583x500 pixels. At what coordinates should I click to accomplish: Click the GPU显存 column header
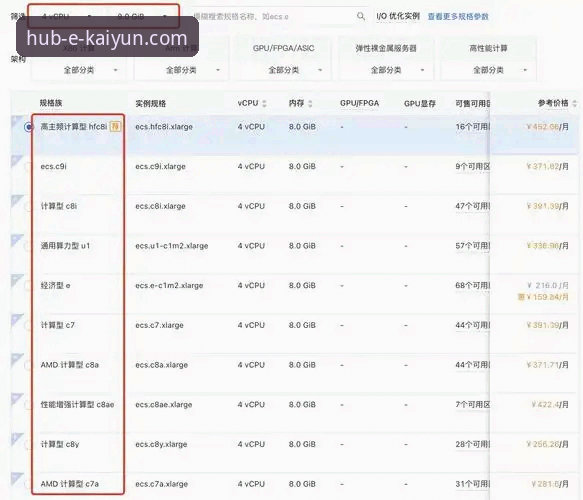[x=420, y=103]
